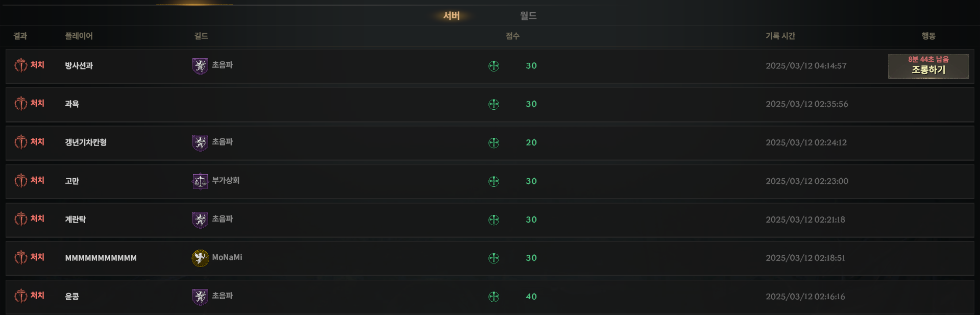Click the 플레이어 column header
The height and width of the screenshot is (315, 980).
click(x=79, y=36)
